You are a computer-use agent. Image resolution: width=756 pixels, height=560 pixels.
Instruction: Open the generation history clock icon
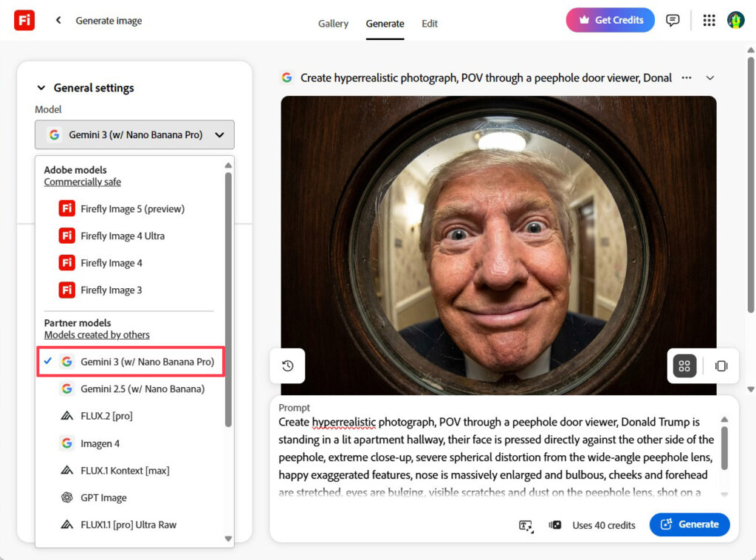[x=288, y=366]
